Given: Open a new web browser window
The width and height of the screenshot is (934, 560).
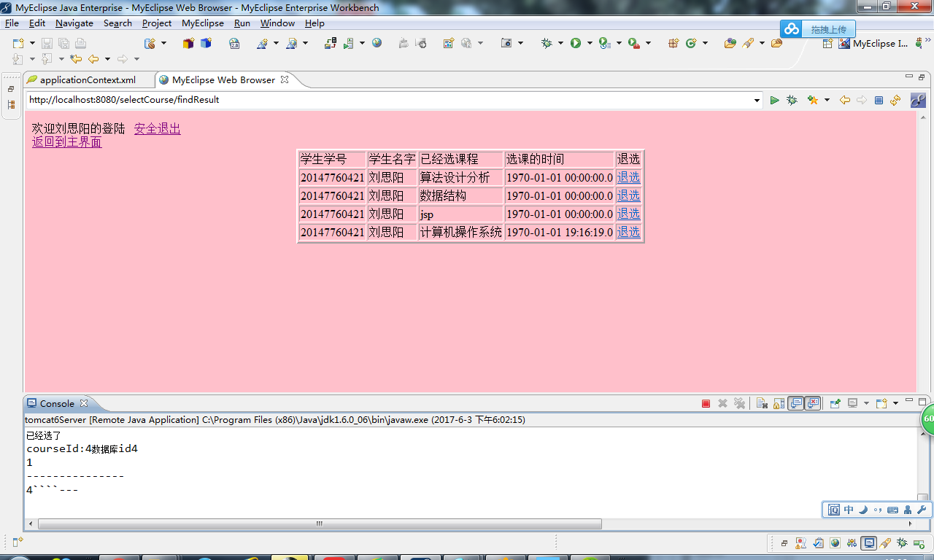Looking at the screenshot, I should pos(377,43).
